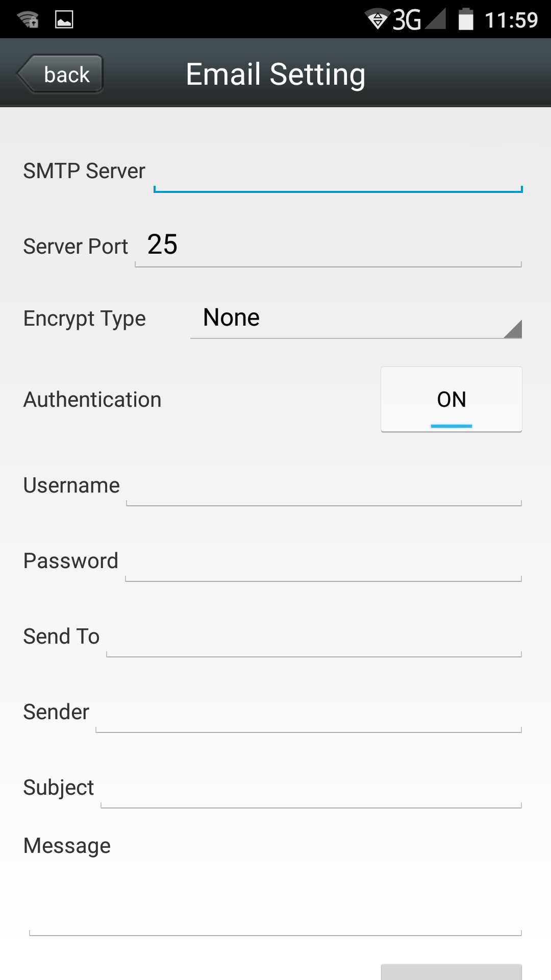Tap the Wi-Fi signal icon beside 3G

coord(378,19)
